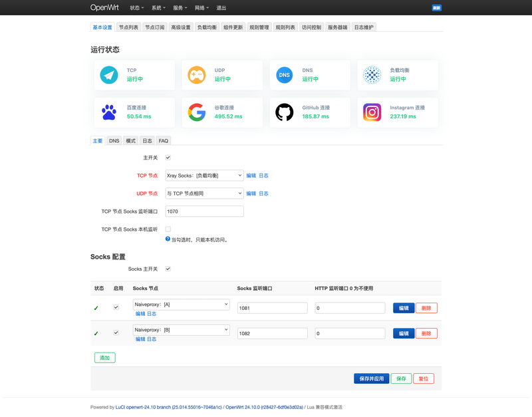Click the Google logo connection icon
The width and height of the screenshot is (532, 417).
click(197, 112)
